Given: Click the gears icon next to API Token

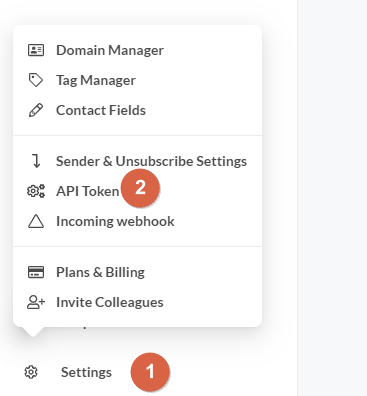Looking at the screenshot, I should tap(36, 191).
